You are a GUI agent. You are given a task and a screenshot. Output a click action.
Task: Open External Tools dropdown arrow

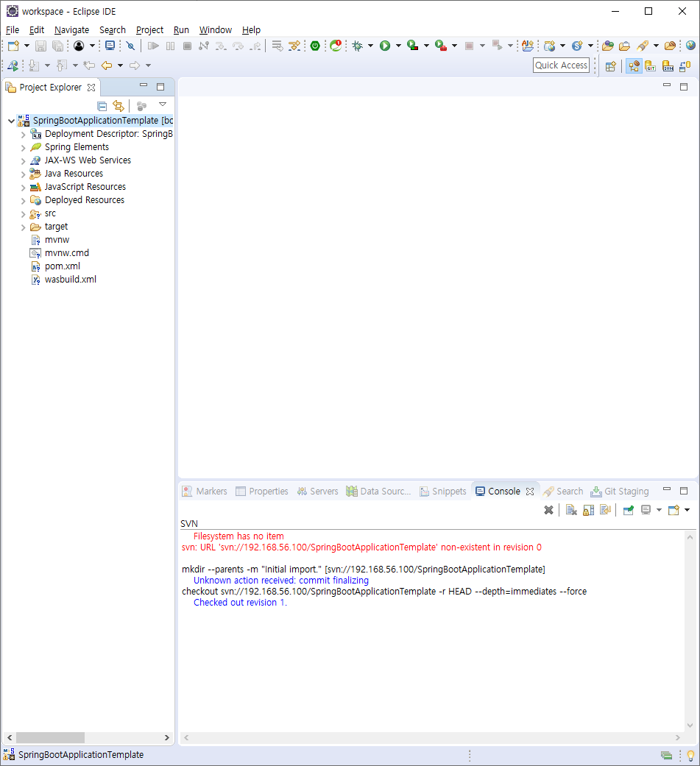[455, 46]
